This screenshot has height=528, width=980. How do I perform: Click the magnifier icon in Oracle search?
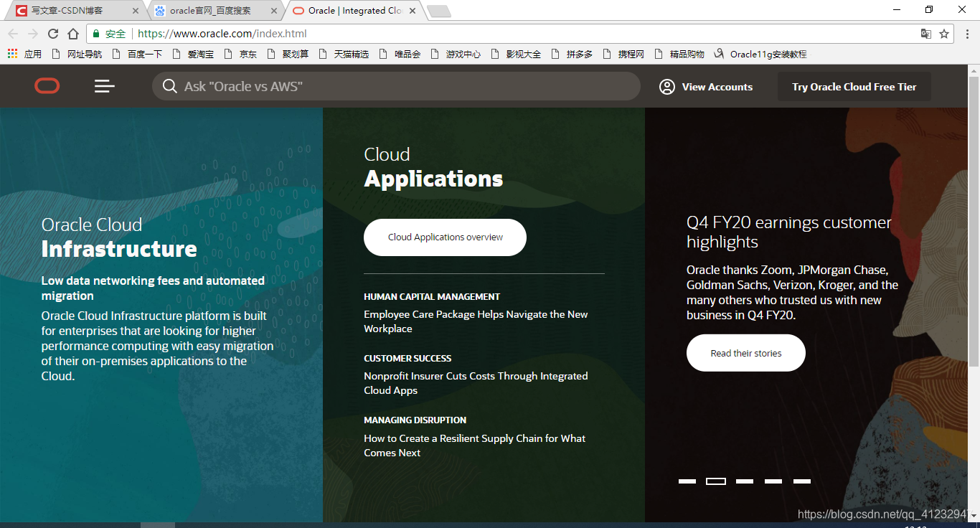click(169, 86)
